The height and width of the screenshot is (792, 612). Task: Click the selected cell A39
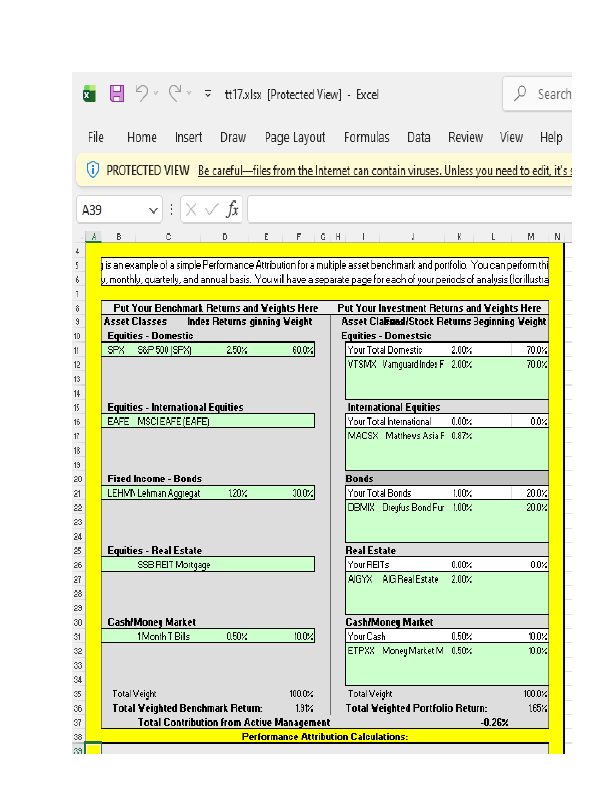point(93,748)
